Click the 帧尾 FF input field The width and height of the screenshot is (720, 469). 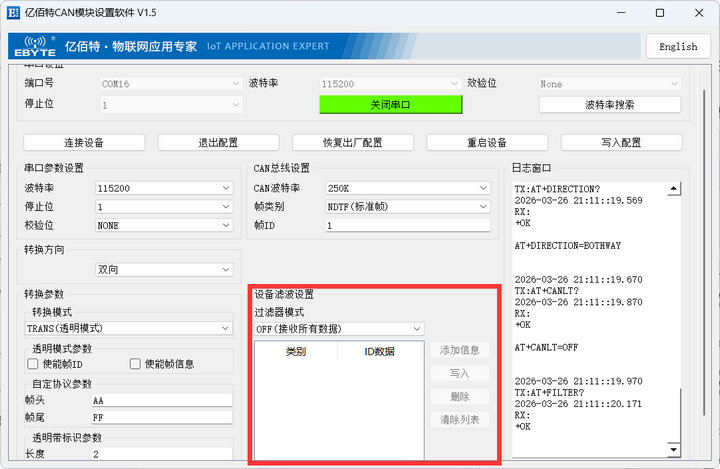[x=162, y=417]
